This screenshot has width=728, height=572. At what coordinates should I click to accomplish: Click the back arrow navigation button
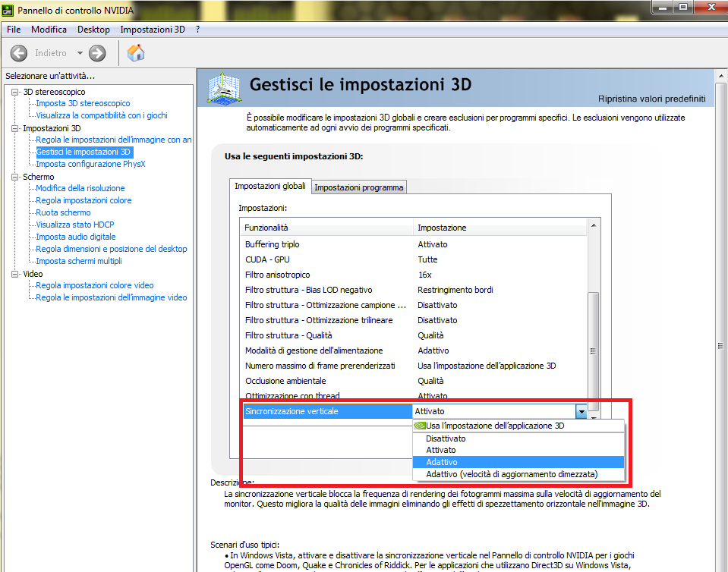coord(18,53)
